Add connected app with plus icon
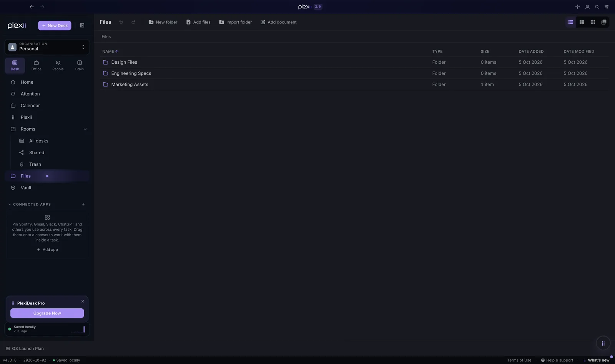This screenshot has width=615, height=364. (83, 204)
